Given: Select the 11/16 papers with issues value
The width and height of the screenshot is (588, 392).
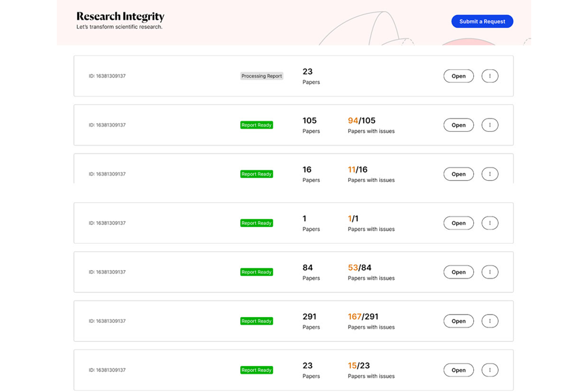Looking at the screenshot, I should tap(358, 170).
